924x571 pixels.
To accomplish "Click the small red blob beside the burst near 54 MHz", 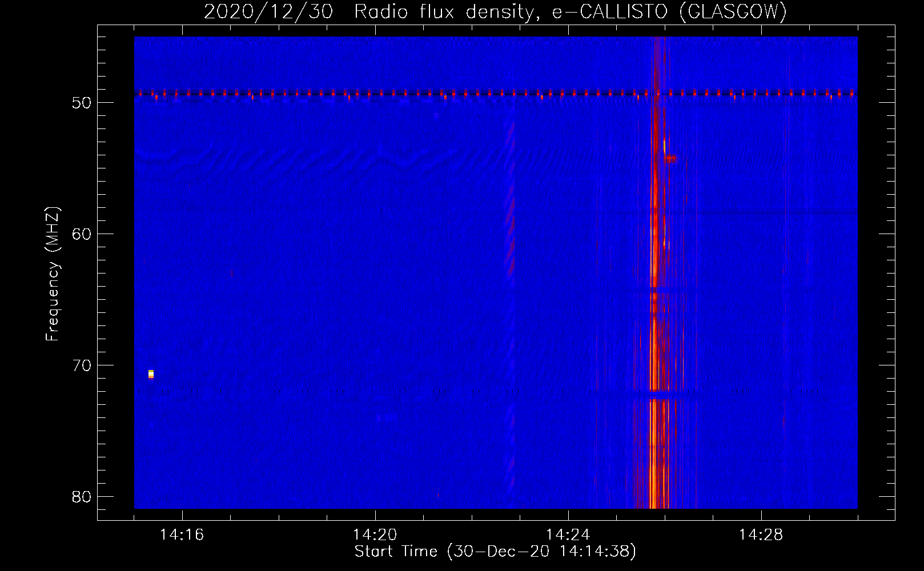I will (x=672, y=158).
